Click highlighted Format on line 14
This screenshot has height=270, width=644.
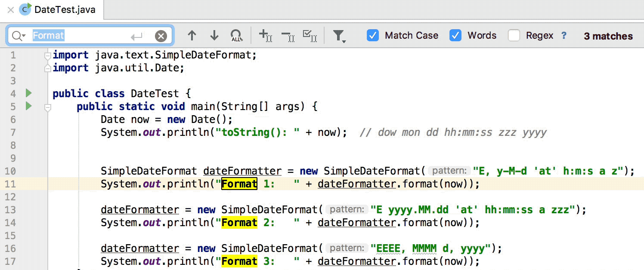point(239,223)
